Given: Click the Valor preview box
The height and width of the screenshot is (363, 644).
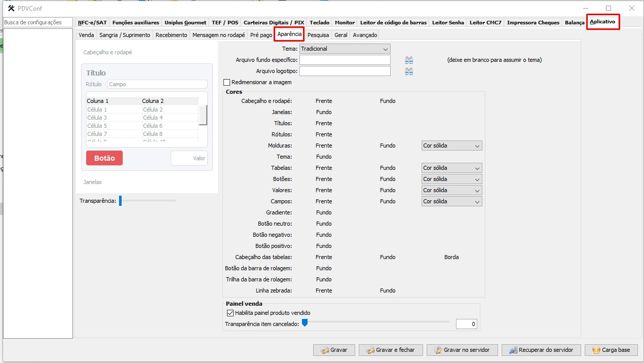Looking at the screenshot, I should (x=189, y=158).
